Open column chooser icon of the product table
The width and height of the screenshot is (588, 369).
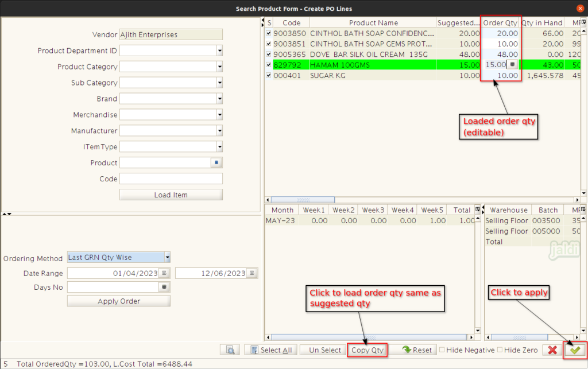[583, 22]
